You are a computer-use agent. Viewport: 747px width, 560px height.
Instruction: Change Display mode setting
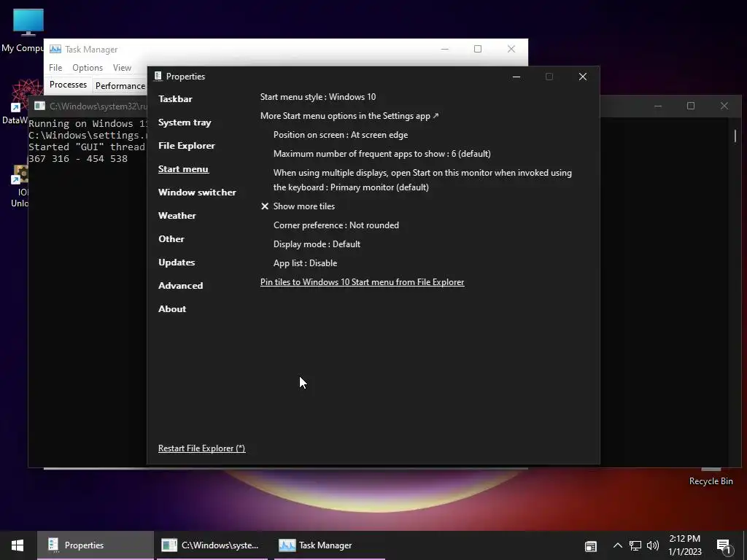click(317, 245)
